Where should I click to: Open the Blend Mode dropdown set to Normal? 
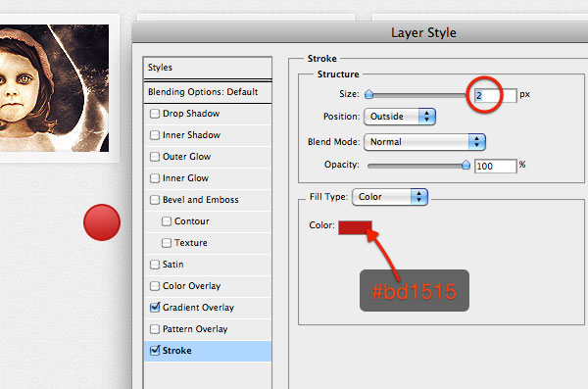tap(424, 142)
